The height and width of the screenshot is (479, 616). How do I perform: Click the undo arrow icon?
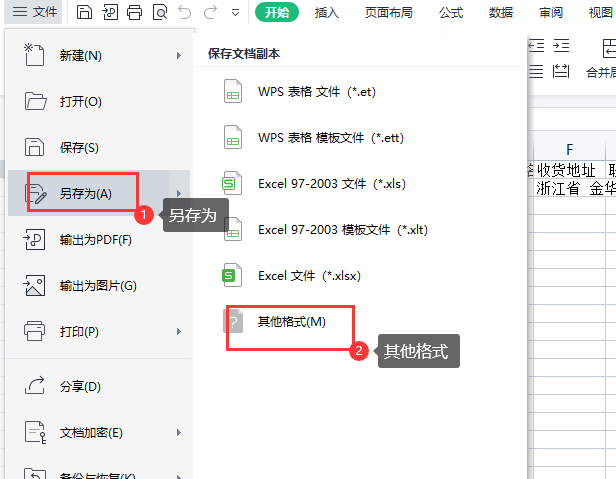point(184,12)
